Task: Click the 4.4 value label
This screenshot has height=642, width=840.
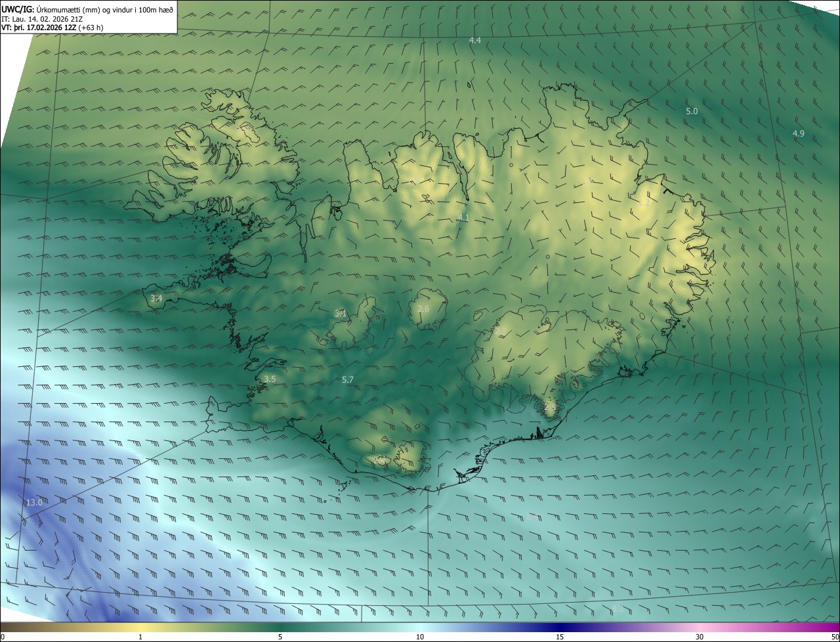Action: point(475,41)
